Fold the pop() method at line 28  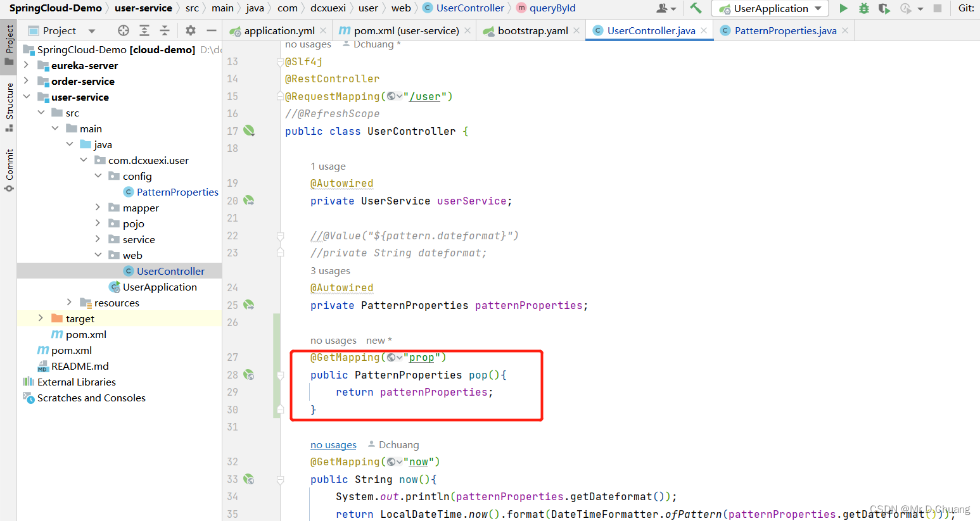[x=280, y=375]
